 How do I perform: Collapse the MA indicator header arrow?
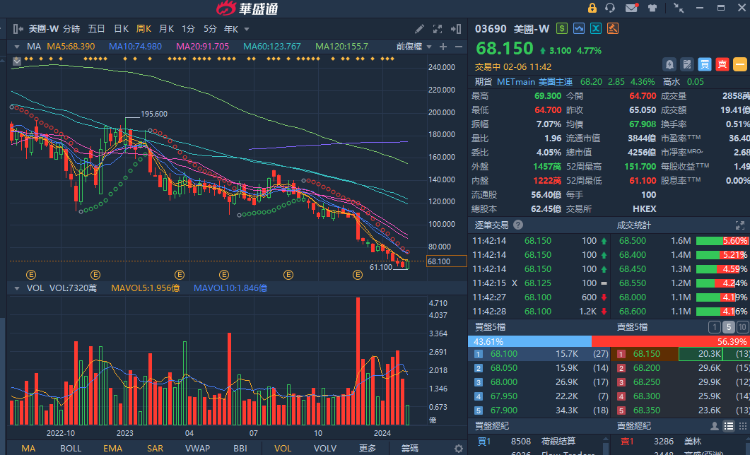tap(17, 46)
